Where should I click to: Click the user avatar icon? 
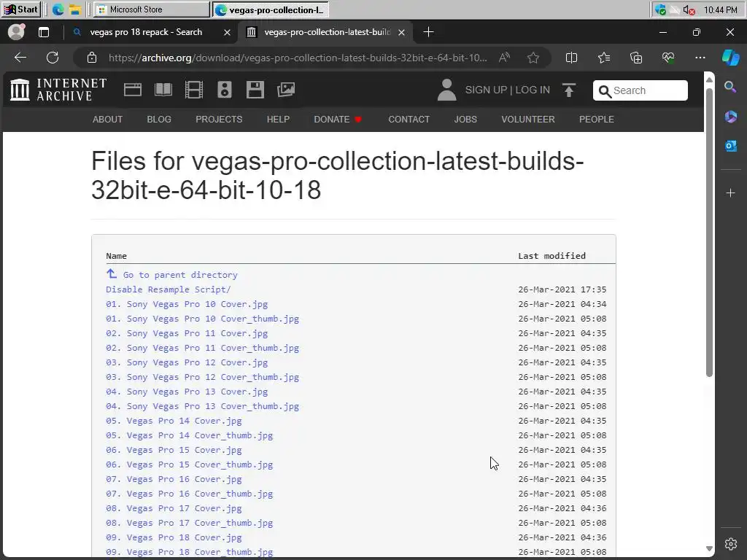coord(446,90)
